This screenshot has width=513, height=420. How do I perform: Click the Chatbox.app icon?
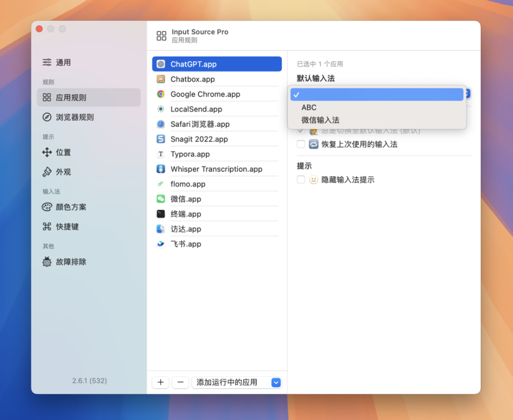[161, 79]
